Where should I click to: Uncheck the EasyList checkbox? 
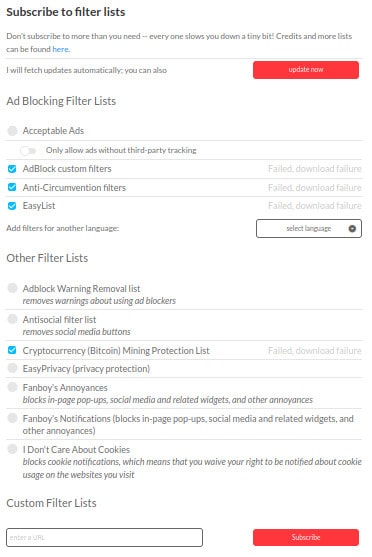12,206
